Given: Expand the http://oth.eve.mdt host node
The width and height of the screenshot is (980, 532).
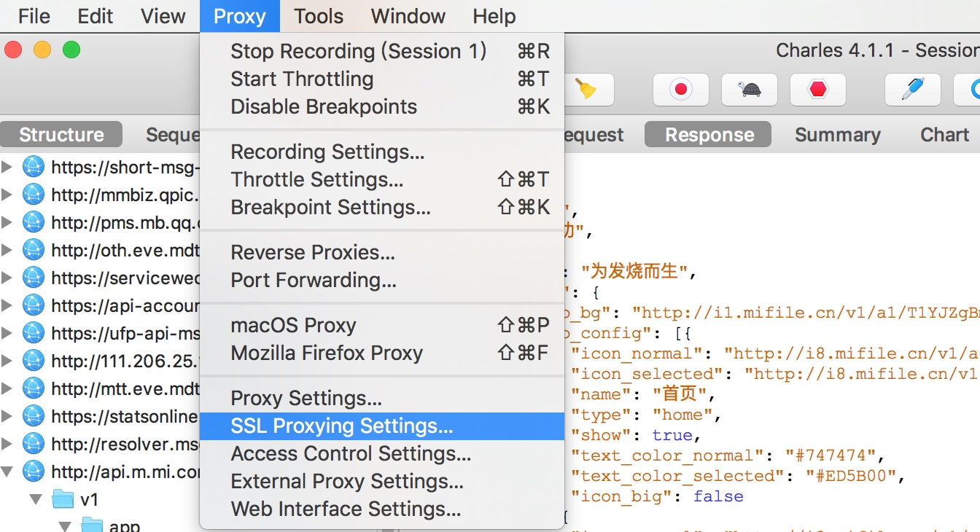Looking at the screenshot, I should click(x=7, y=251).
